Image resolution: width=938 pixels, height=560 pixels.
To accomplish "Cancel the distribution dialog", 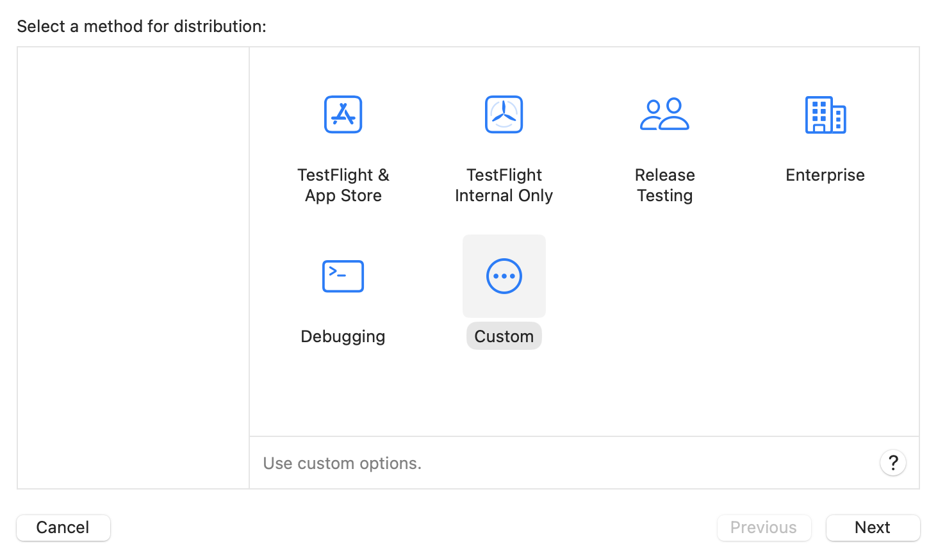I will [63, 527].
